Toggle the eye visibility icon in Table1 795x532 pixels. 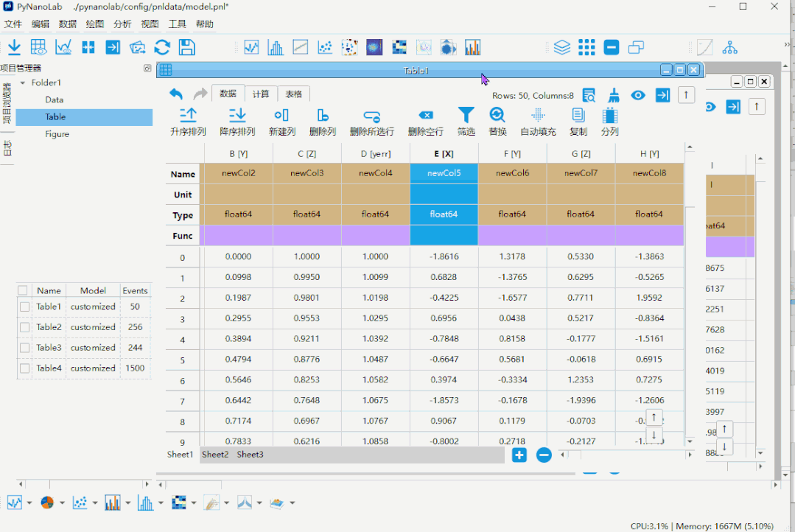point(638,95)
